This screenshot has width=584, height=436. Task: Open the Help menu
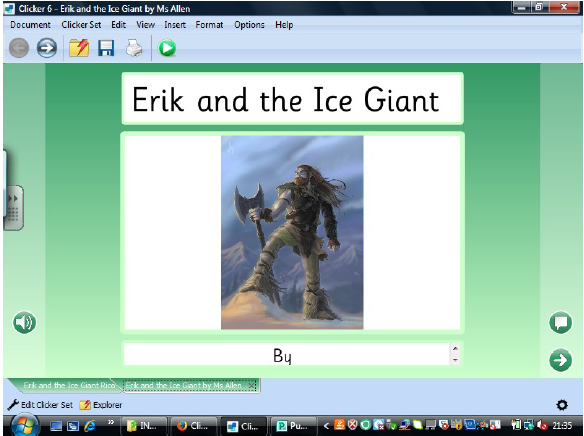284,25
